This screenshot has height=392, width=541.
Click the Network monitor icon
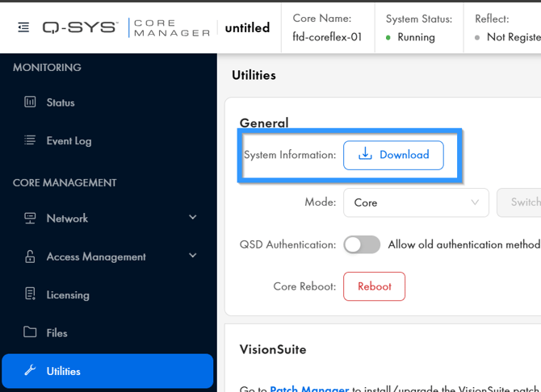(x=30, y=218)
